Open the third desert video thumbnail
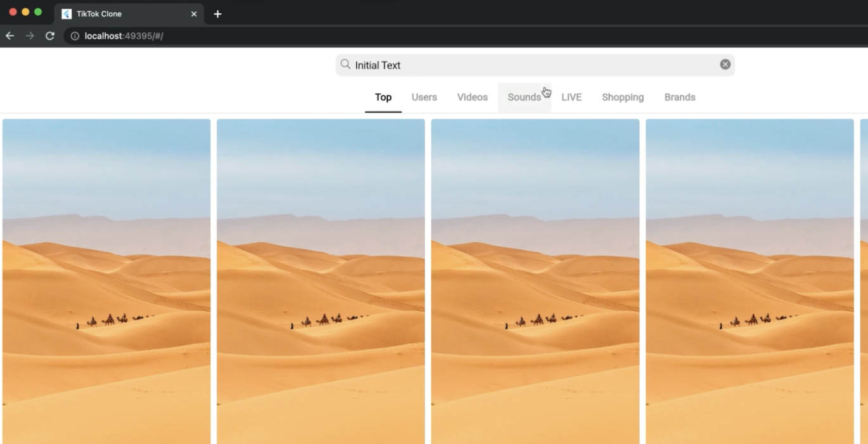 (535, 282)
